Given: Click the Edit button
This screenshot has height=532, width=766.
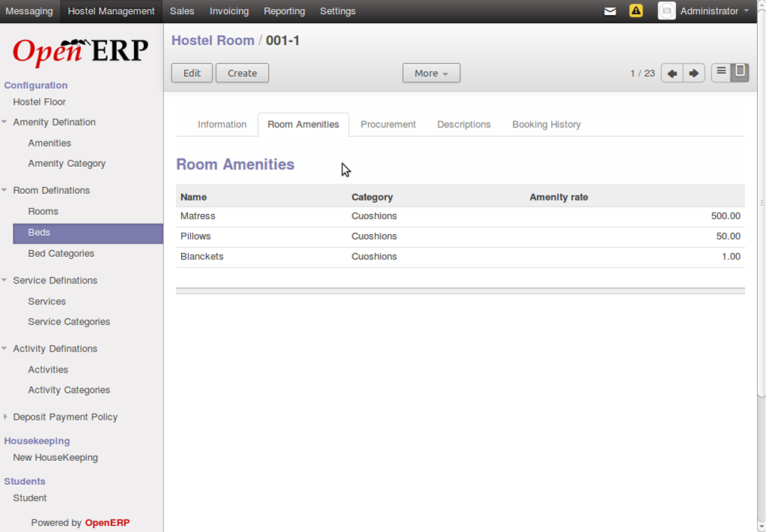Looking at the screenshot, I should pyautogui.click(x=192, y=73).
